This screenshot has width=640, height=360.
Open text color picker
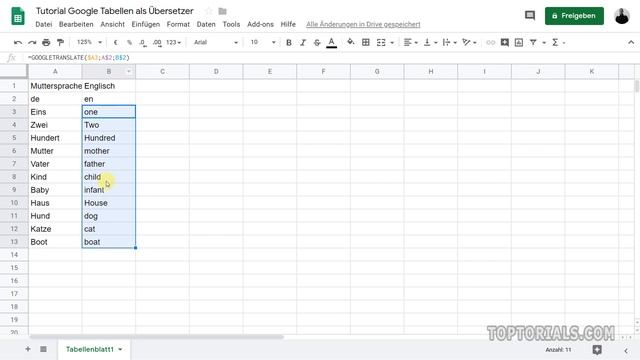coord(331,42)
